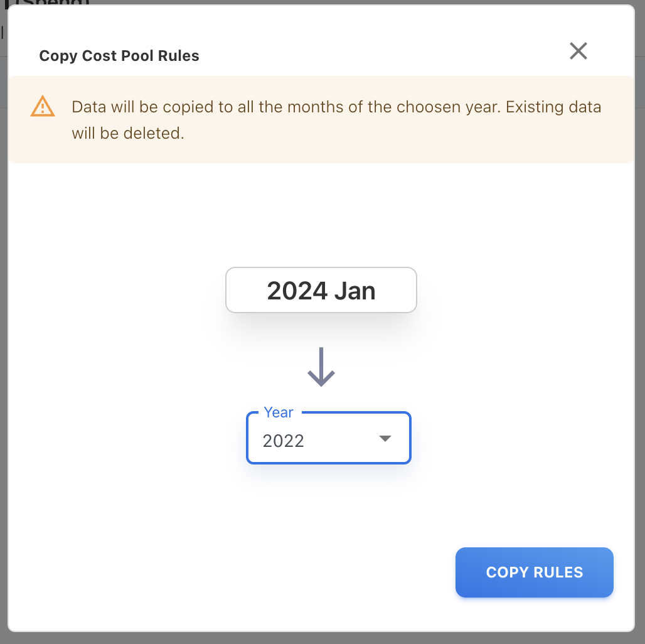
Task: Select the 2022 value in Year field
Action: pyautogui.click(x=284, y=441)
